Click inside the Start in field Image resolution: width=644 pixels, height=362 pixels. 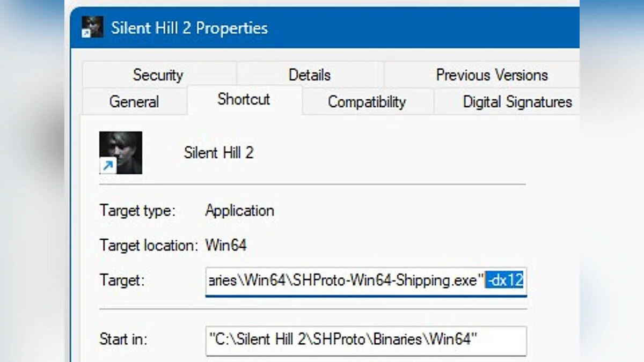pyautogui.click(x=365, y=339)
